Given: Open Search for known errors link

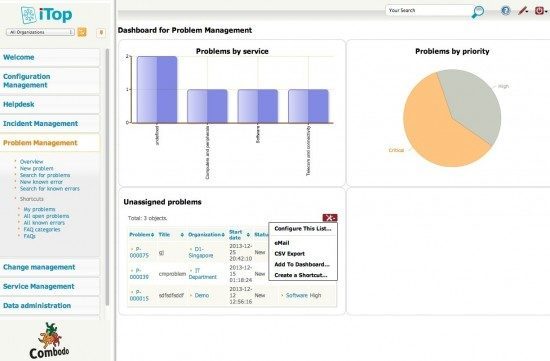Looking at the screenshot, I should [50, 188].
